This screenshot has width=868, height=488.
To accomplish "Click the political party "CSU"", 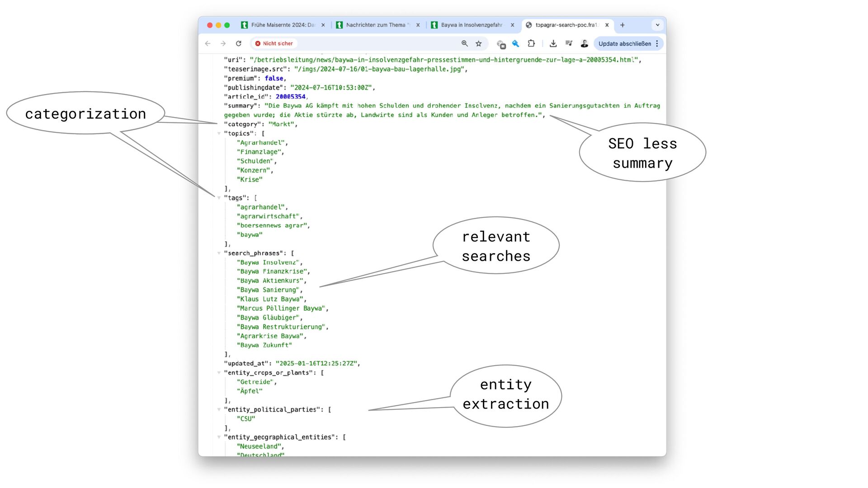I will coord(246,419).
